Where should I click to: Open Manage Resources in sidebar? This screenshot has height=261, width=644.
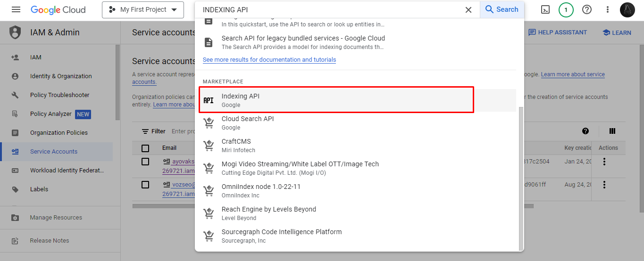57,218
